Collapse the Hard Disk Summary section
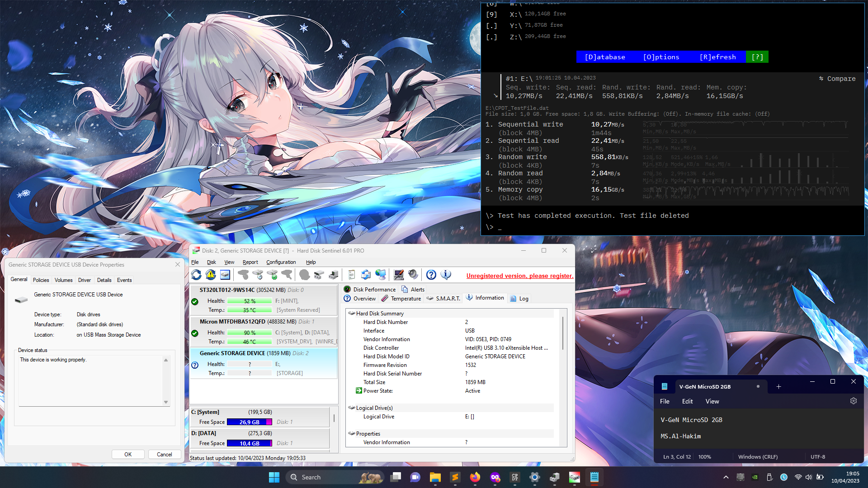 tap(351, 313)
